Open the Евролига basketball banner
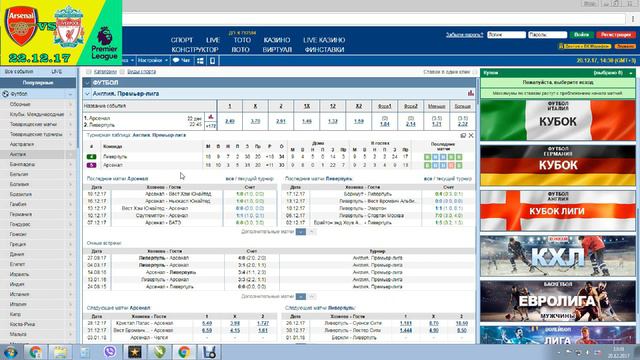Image resolution: width=640 pixels, height=360 pixels. (558, 301)
